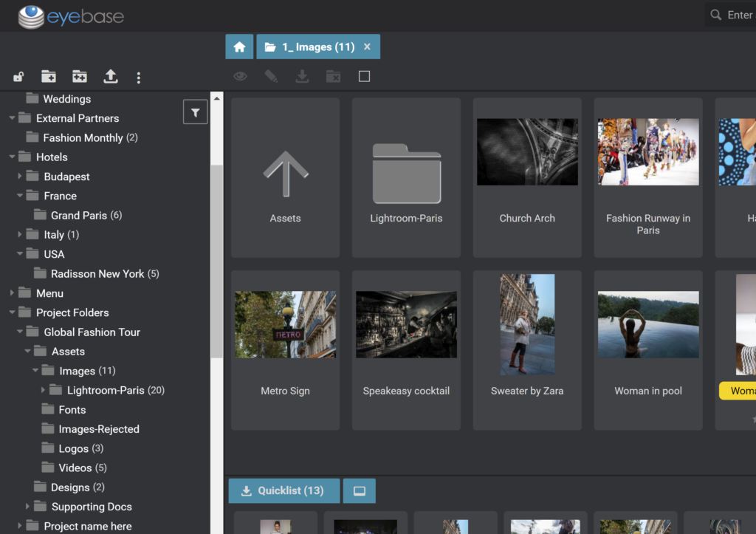Screen dimensions: 756x534
Task: Click the download icon in the action bar
Action: coord(301,75)
